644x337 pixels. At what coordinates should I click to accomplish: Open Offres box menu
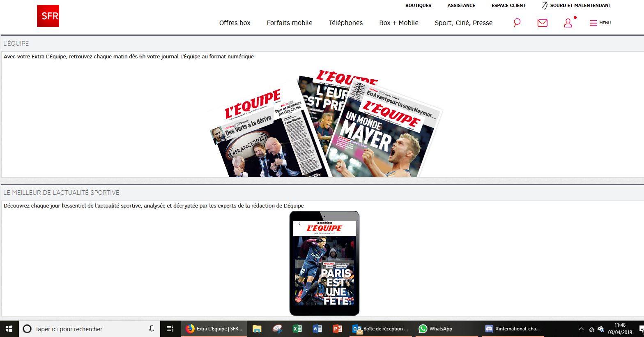tap(235, 23)
